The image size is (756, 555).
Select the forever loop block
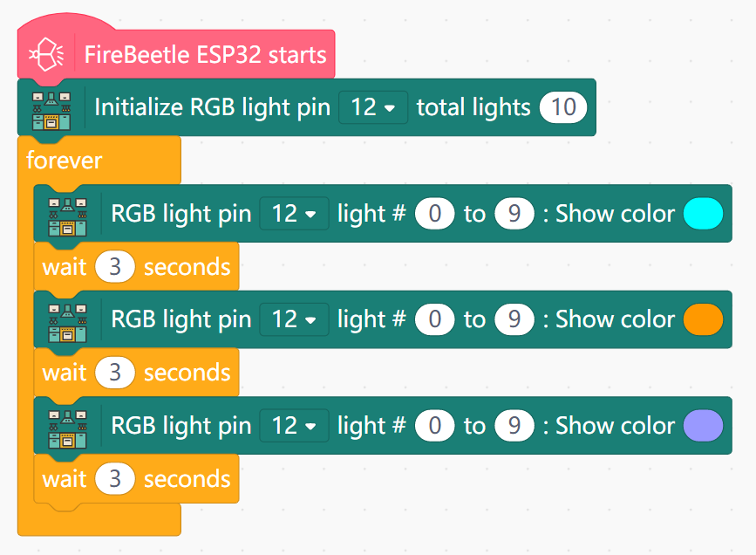(65, 161)
